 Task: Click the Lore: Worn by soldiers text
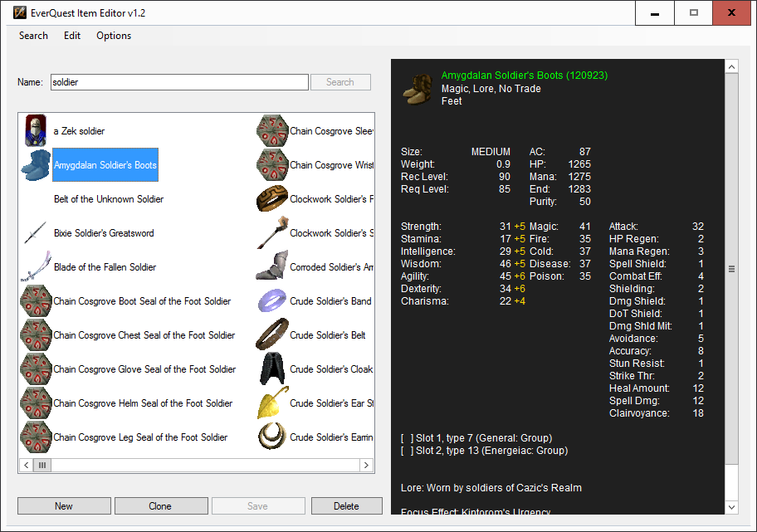point(491,488)
